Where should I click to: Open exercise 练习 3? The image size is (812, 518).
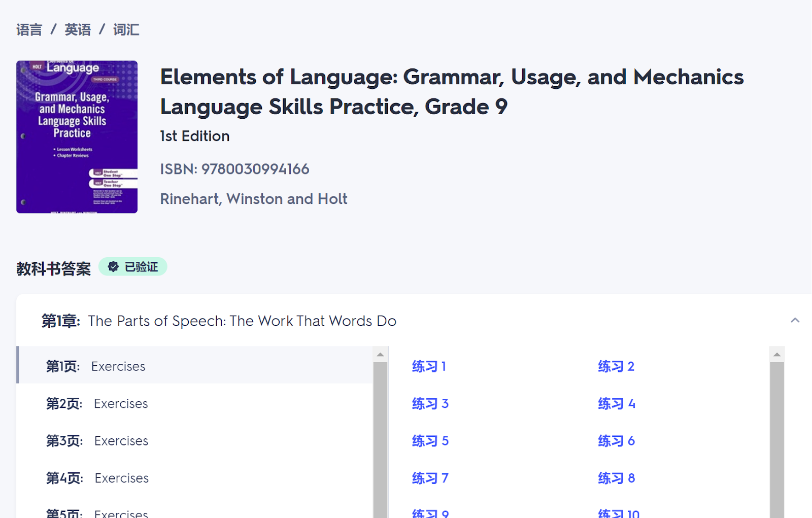click(430, 404)
